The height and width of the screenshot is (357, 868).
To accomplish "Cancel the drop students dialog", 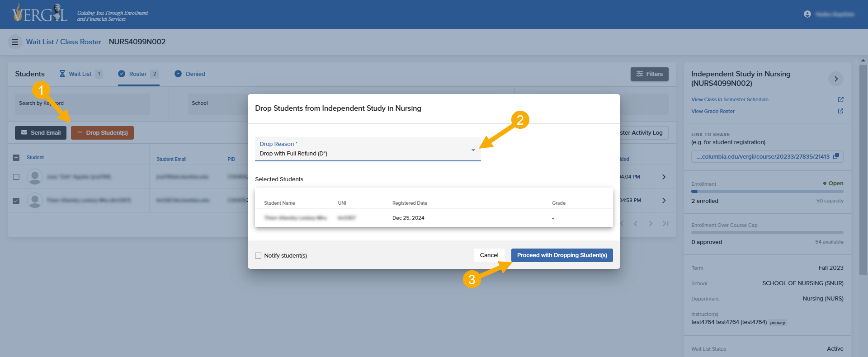I will [x=489, y=255].
